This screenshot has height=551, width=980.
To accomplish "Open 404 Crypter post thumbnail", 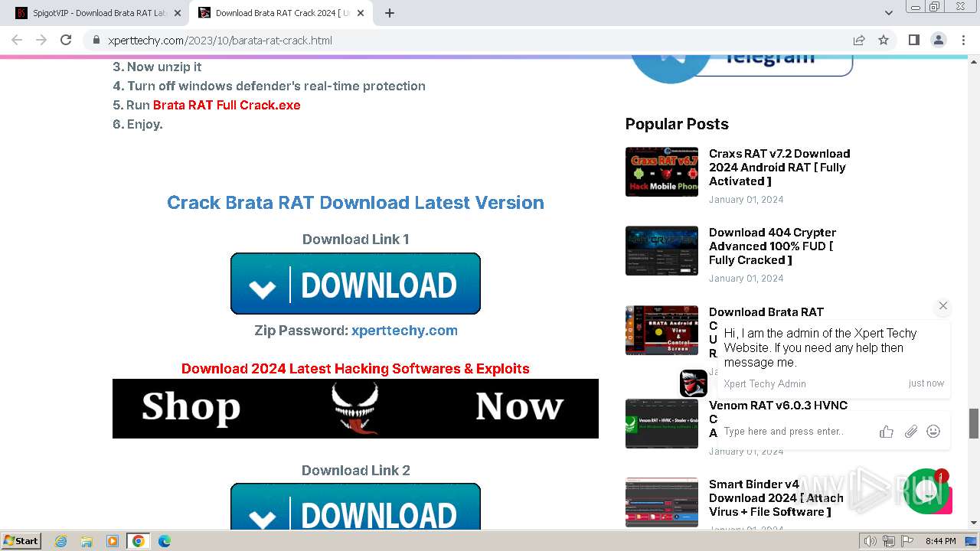I will (x=661, y=250).
